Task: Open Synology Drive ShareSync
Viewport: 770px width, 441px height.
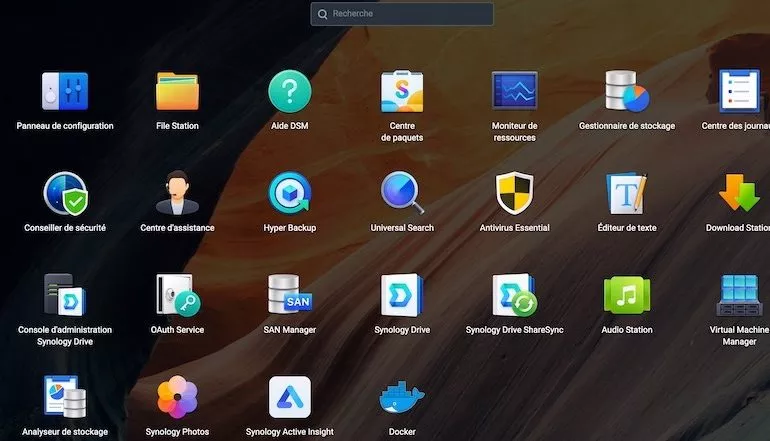Action: tap(515, 295)
